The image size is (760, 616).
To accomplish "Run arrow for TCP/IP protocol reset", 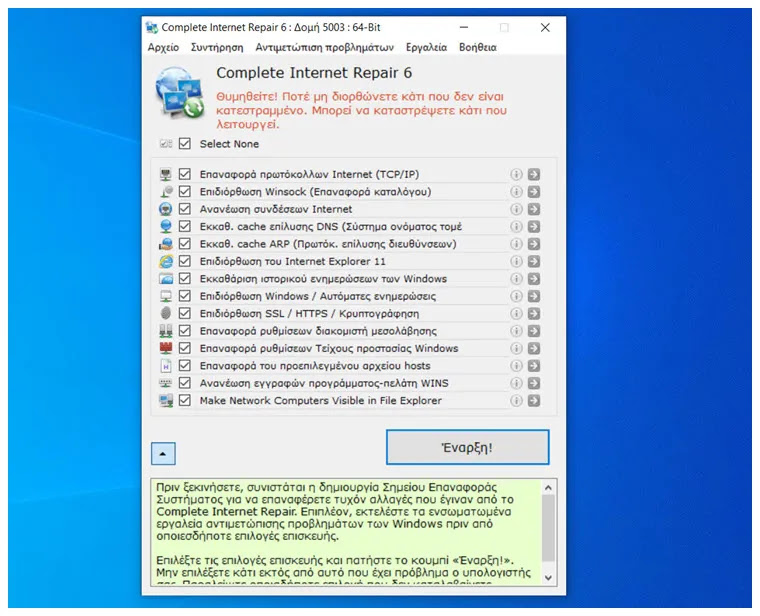I will coord(534,174).
